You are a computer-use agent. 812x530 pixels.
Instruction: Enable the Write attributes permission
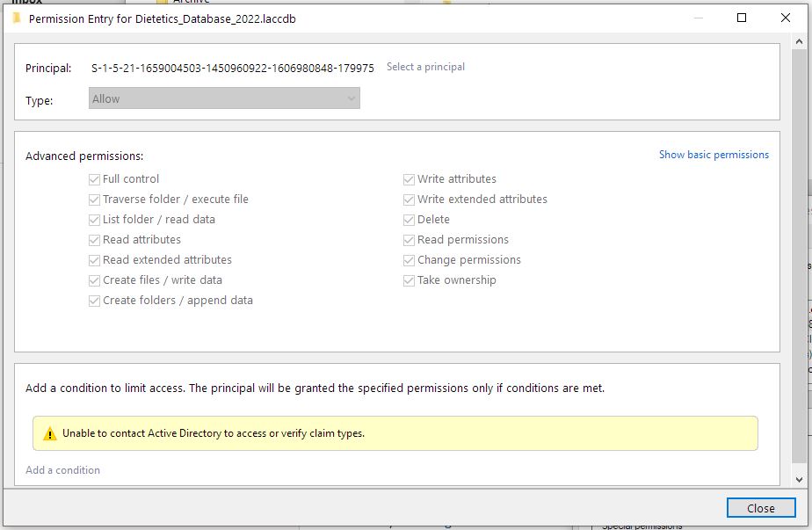click(x=409, y=178)
